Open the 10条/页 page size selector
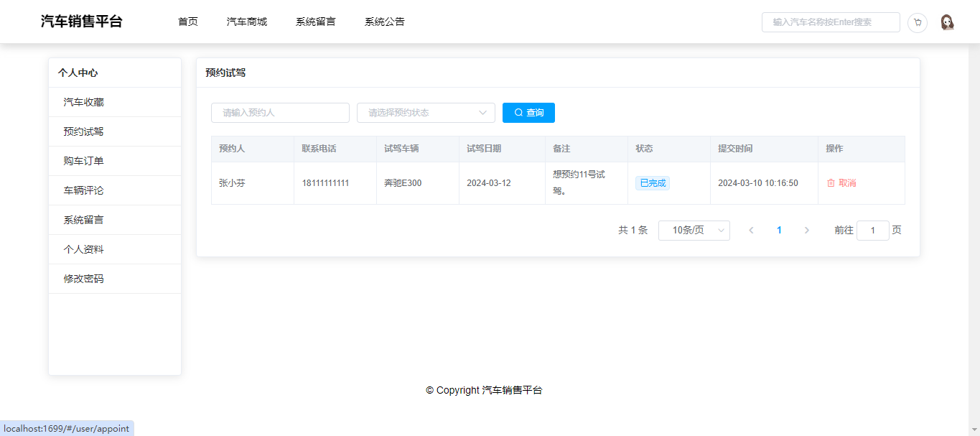The width and height of the screenshot is (980, 436). pos(694,231)
